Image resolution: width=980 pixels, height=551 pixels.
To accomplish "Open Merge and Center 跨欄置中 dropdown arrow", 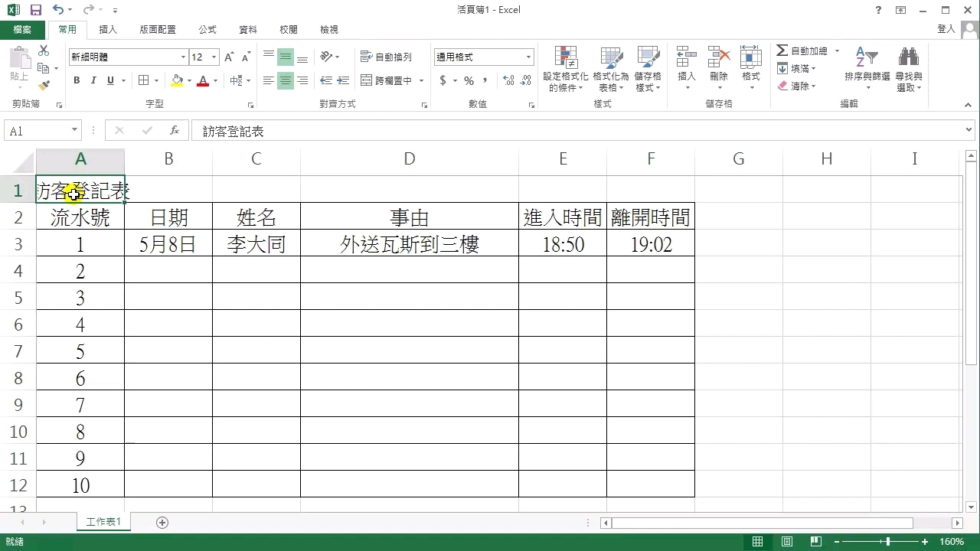I will click(x=421, y=80).
